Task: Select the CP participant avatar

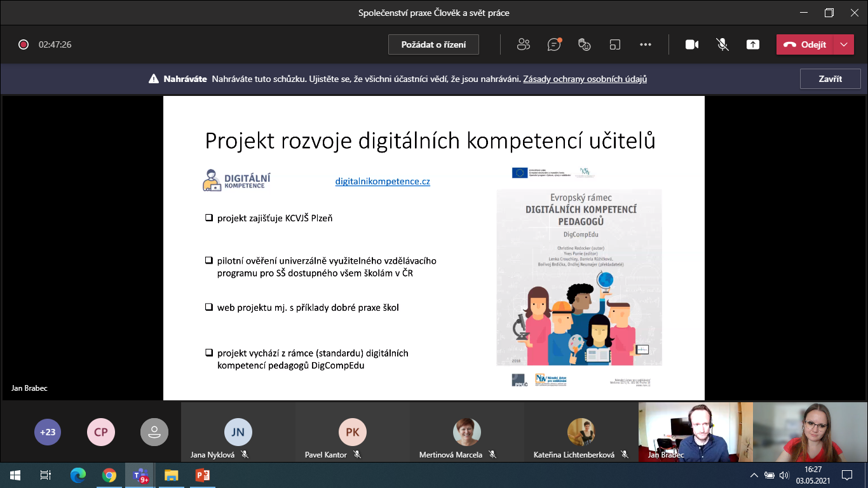Action: (x=100, y=432)
